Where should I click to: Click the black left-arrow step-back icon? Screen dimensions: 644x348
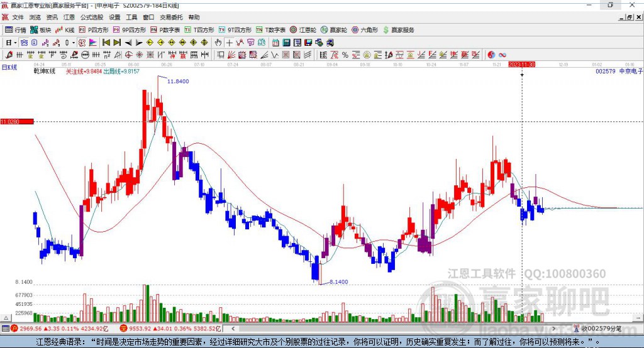click(128, 43)
